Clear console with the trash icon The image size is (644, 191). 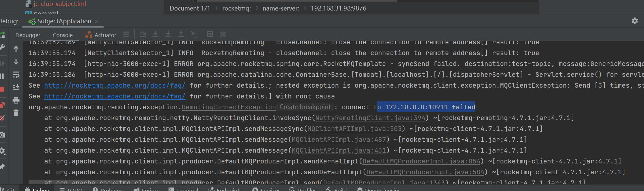pyautogui.click(x=16, y=113)
